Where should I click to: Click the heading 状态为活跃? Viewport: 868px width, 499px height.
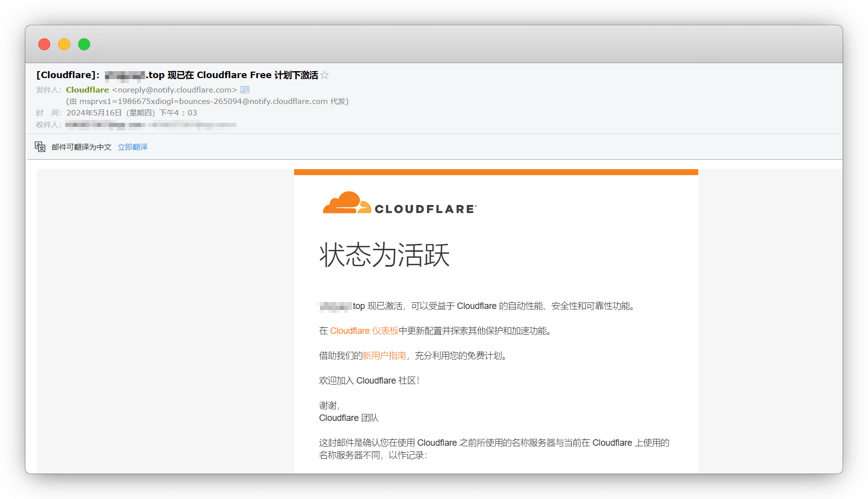tap(384, 255)
